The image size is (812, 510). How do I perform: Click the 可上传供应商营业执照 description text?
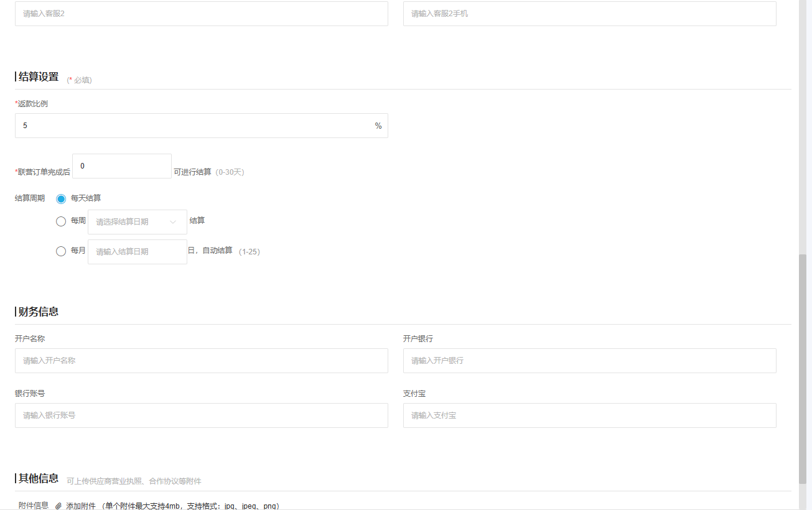pyautogui.click(x=134, y=481)
